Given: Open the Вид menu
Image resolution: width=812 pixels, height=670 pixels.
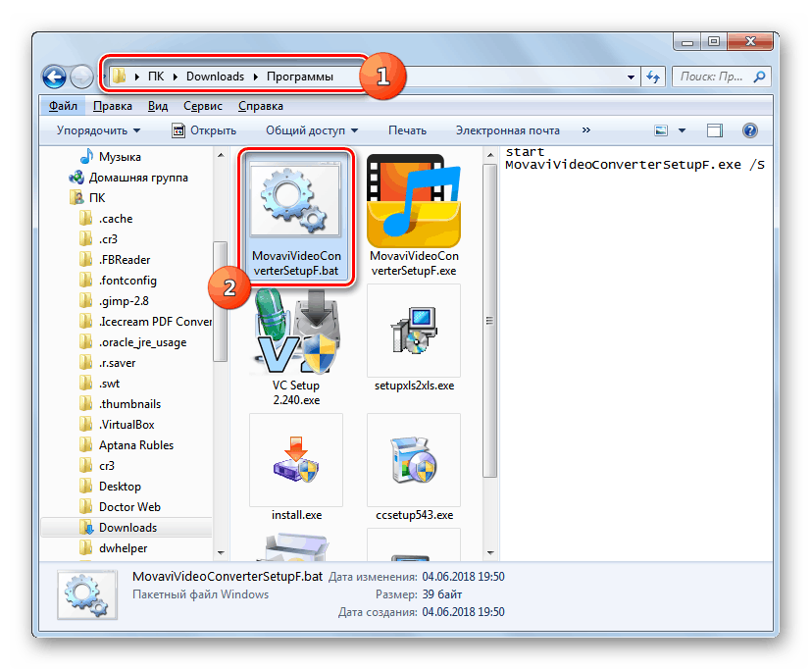Looking at the screenshot, I should (x=158, y=106).
